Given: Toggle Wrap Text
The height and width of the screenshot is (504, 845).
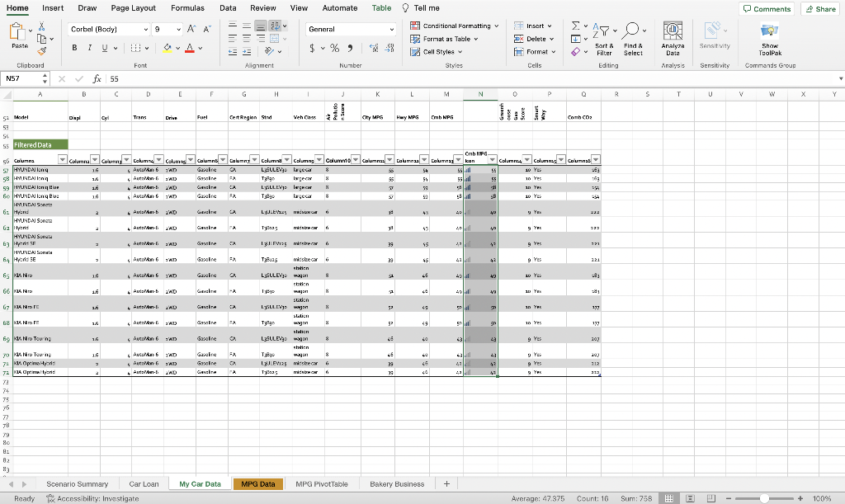Looking at the screenshot, I should [x=275, y=26].
